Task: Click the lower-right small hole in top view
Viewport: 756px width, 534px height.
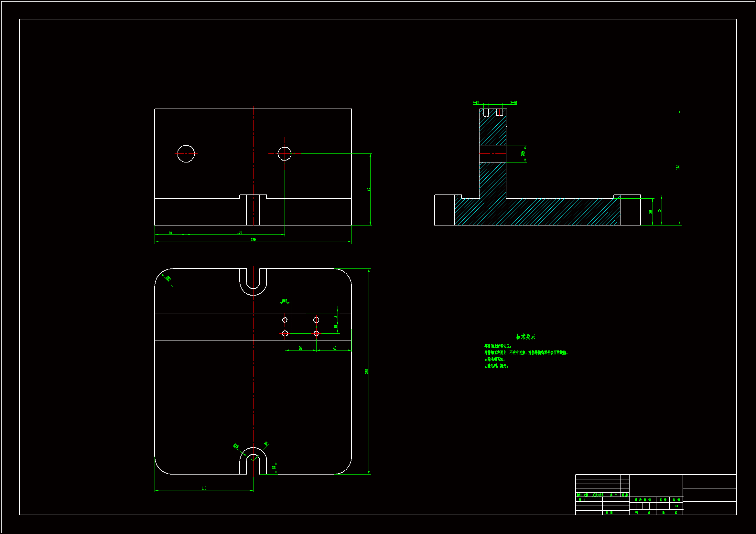Action: (x=316, y=333)
